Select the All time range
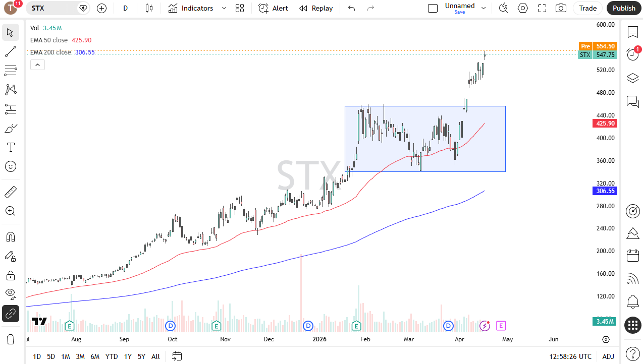The height and width of the screenshot is (364, 643). [x=155, y=356]
